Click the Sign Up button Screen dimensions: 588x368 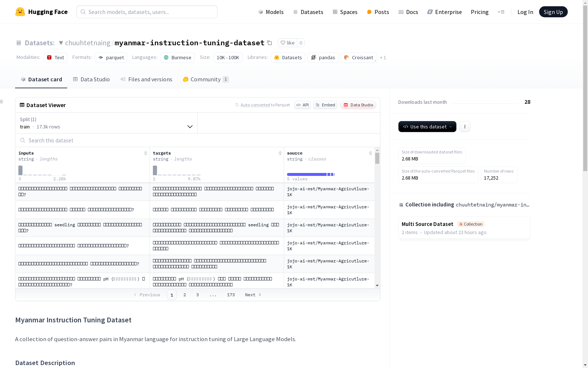pyautogui.click(x=553, y=12)
